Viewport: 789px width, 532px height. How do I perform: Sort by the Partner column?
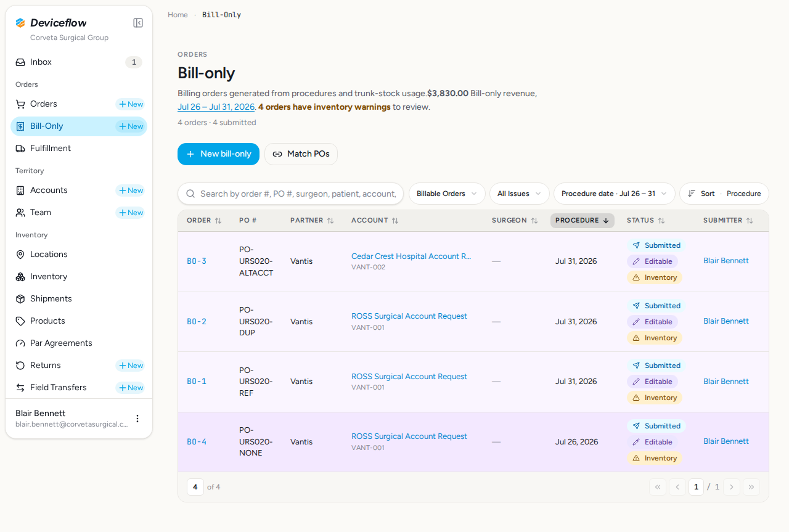[312, 221]
